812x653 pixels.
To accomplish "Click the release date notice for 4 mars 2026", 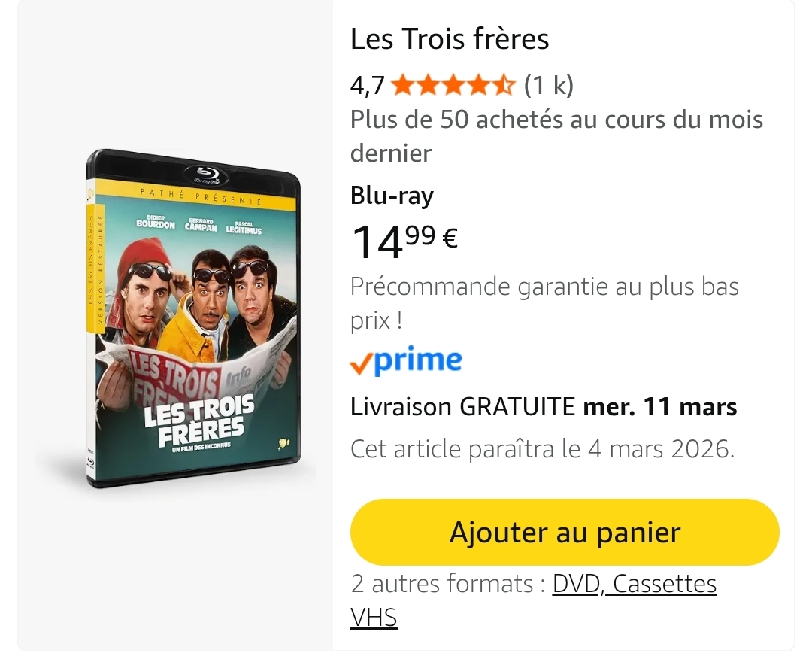I will pos(541,449).
